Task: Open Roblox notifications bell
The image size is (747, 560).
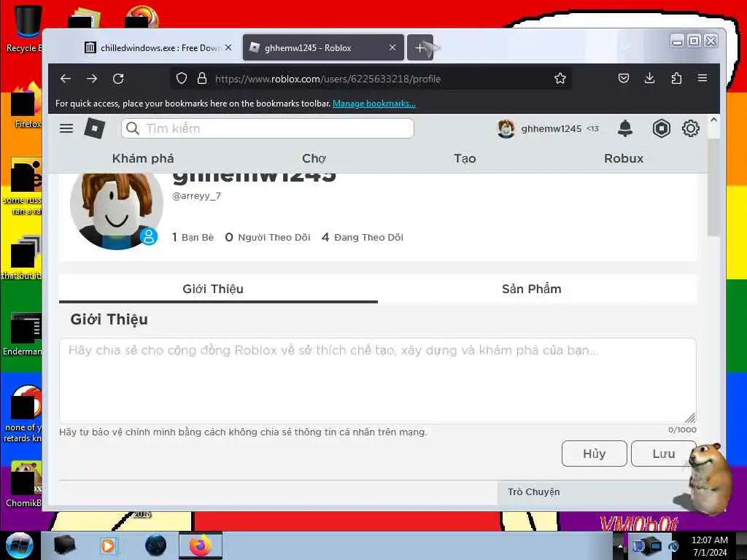Action: click(x=625, y=128)
